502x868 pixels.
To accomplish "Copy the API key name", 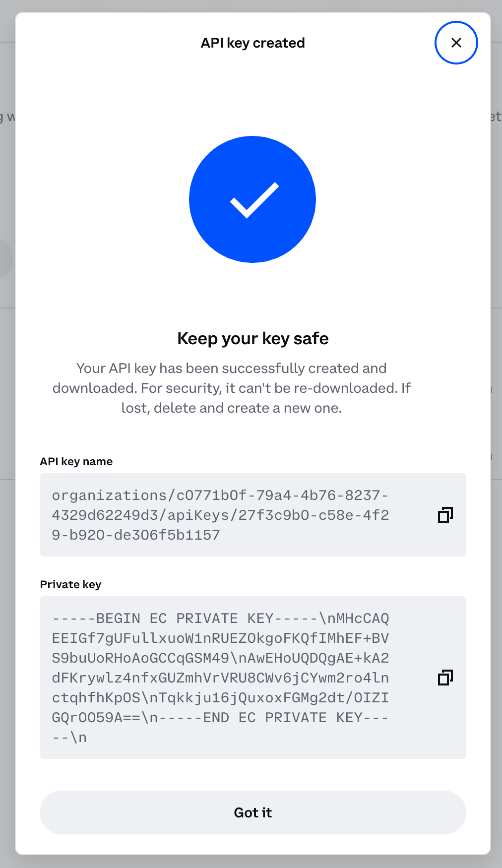I will [445, 515].
